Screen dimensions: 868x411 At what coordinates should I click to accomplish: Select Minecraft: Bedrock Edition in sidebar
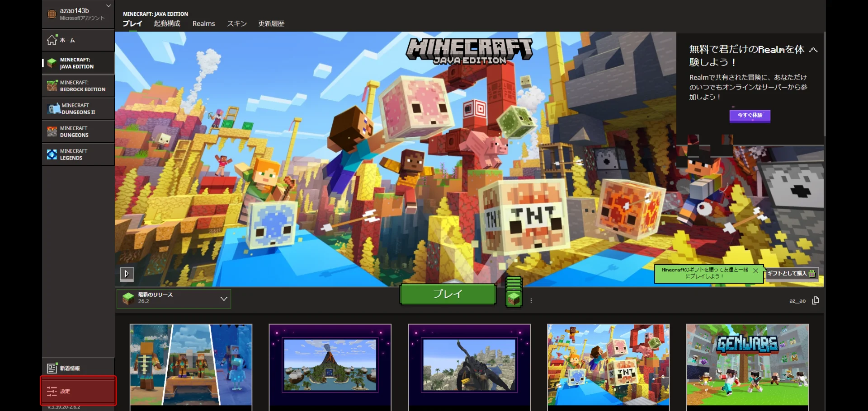coord(78,86)
